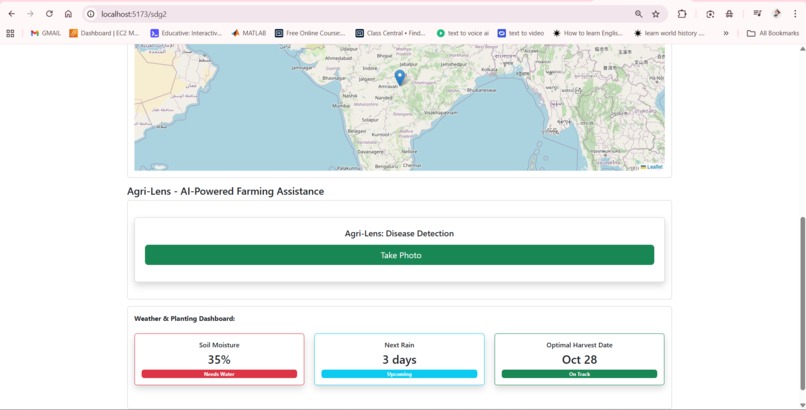Open the MATLAB bookmark
The height and width of the screenshot is (410, 806).
point(249,33)
